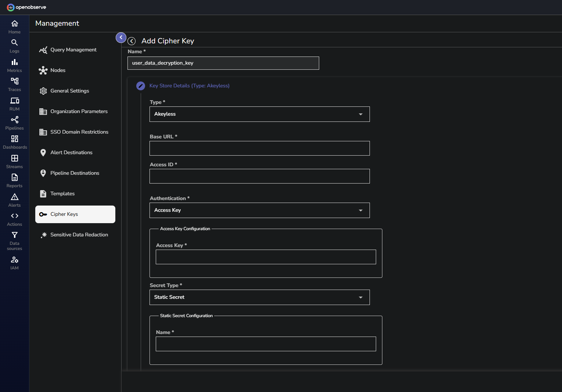The width and height of the screenshot is (562, 392).
Task: Click the back arrow beside Add Cipher Key
Action: pyautogui.click(x=132, y=41)
